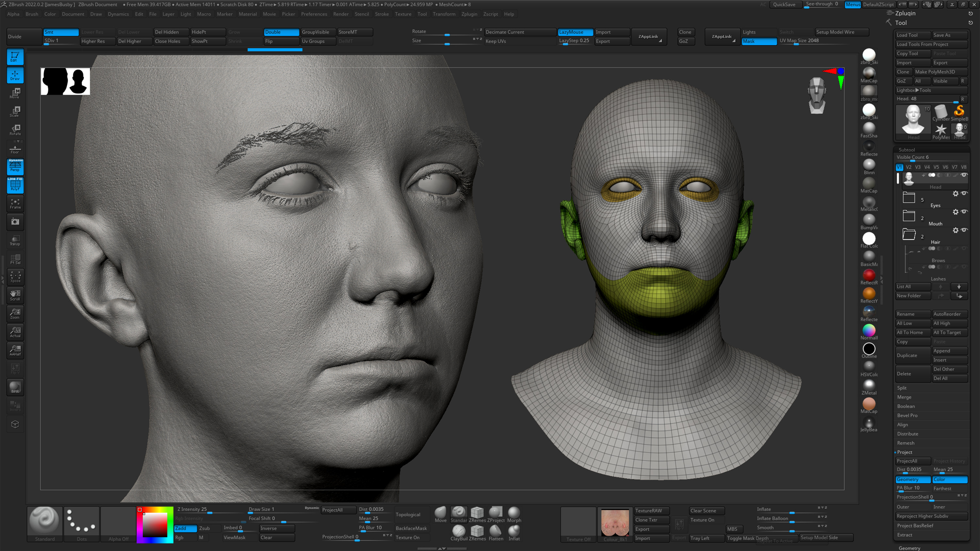Select the Move transform mode icon

coord(15,93)
